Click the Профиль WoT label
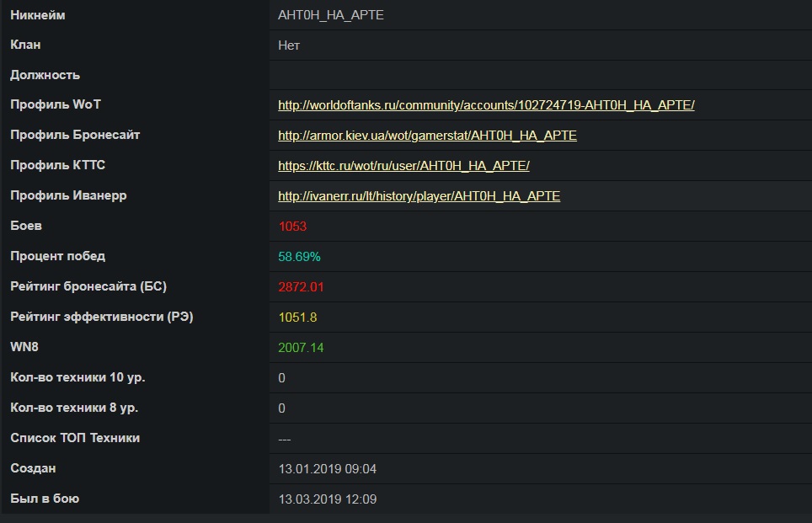The width and height of the screenshot is (812, 523). pos(56,104)
